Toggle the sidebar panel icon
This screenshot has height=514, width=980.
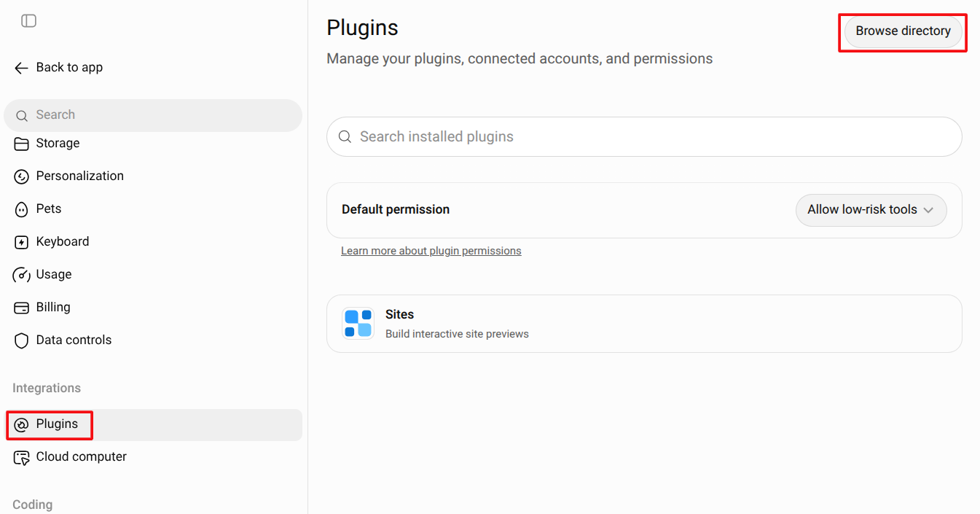(29, 20)
